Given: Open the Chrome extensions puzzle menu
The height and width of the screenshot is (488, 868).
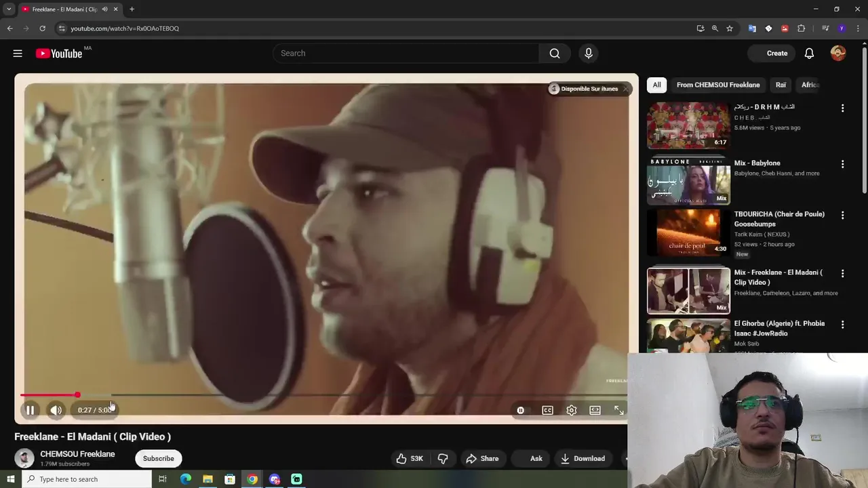Looking at the screenshot, I should [x=801, y=28].
